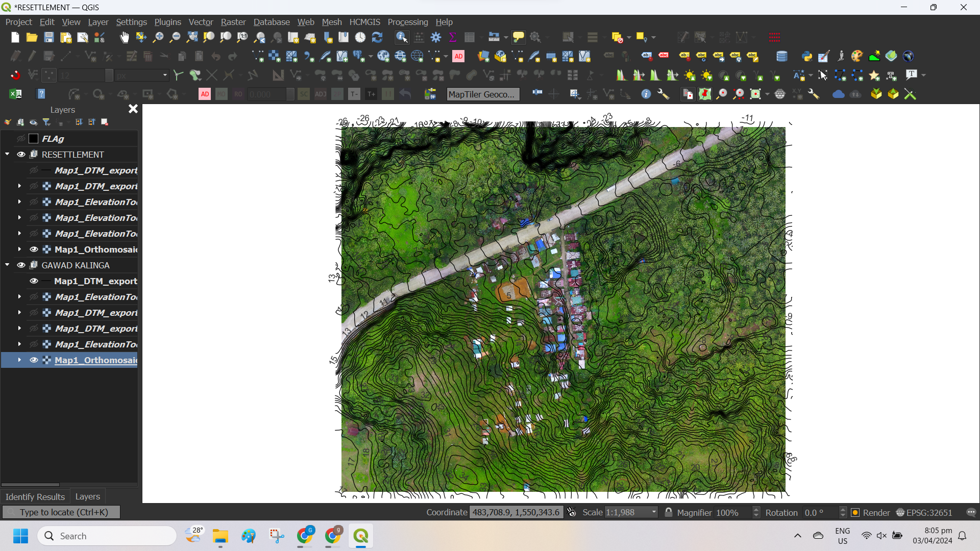Viewport: 980px width, 551px height.
Task: Open the Scale dropdown list
Action: coord(654,512)
